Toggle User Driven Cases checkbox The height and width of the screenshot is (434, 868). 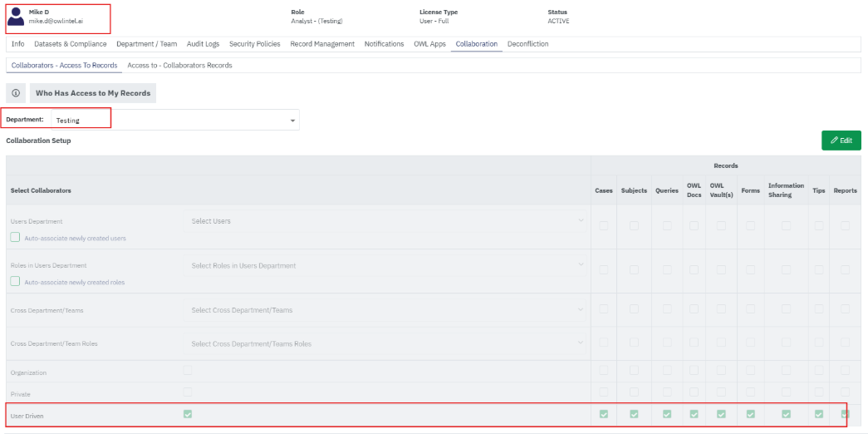click(604, 414)
